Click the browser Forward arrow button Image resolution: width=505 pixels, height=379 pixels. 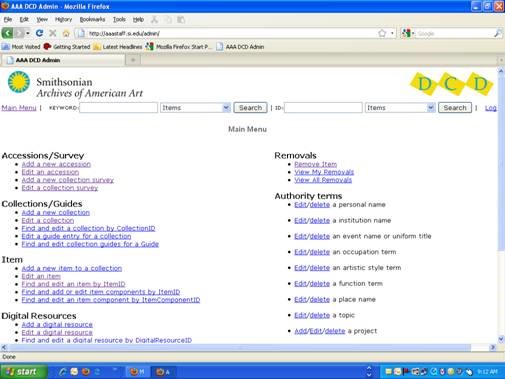point(19,33)
